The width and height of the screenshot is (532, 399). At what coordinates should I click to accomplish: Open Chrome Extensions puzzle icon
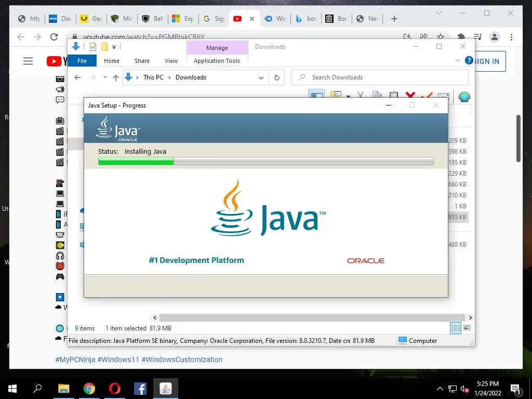tap(461, 37)
